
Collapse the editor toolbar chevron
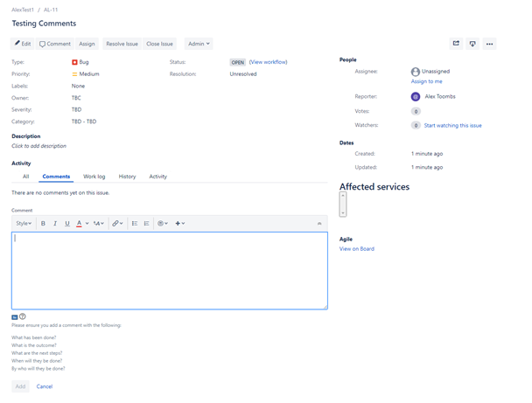point(319,224)
